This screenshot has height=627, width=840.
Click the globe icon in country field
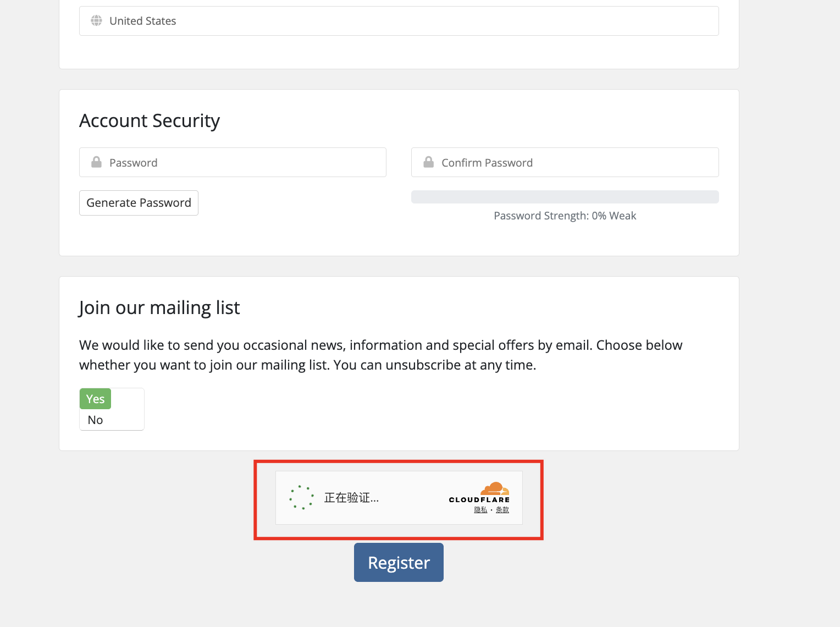pos(96,21)
